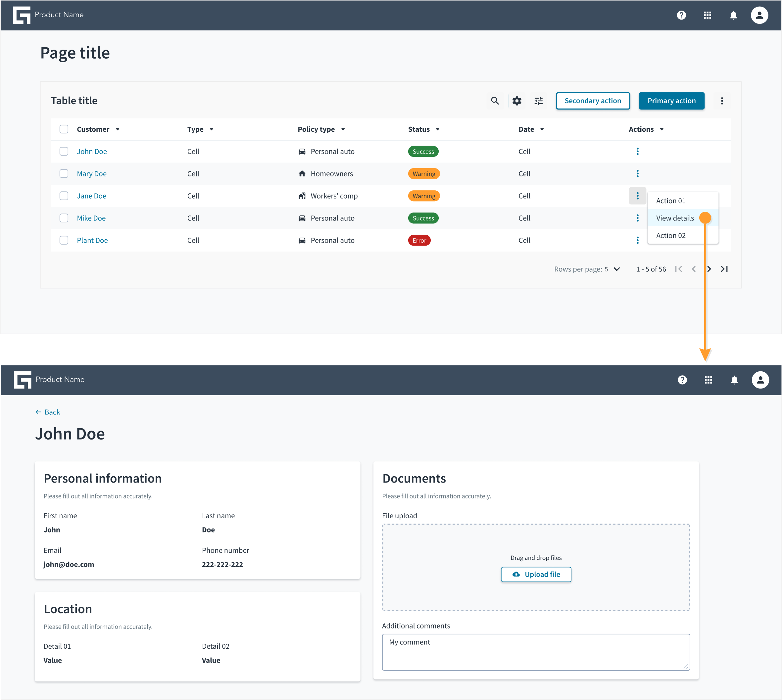The width and height of the screenshot is (782, 700).
Task: Sort by the Status column arrow
Action: coord(437,129)
